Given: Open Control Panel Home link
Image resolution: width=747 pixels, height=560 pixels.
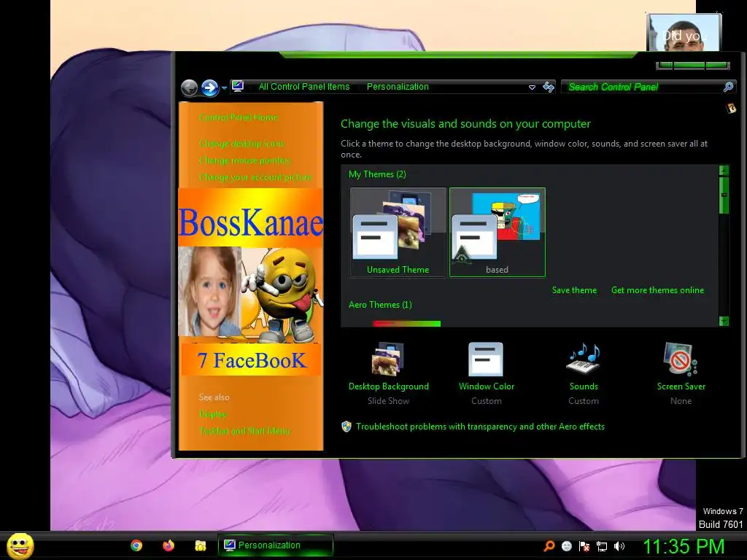Looking at the screenshot, I should pyautogui.click(x=239, y=117).
